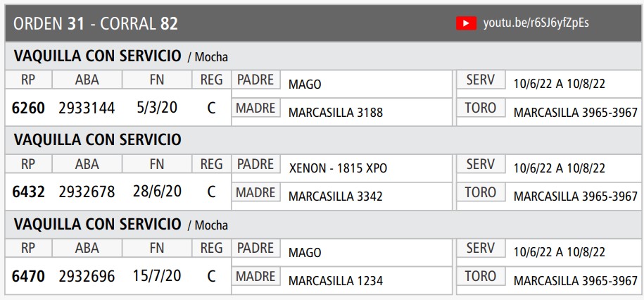This screenshot has width=644, height=300.
Task: Open the youtu.be/r6SJ6yfZpEs video link
Action: [536, 23]
